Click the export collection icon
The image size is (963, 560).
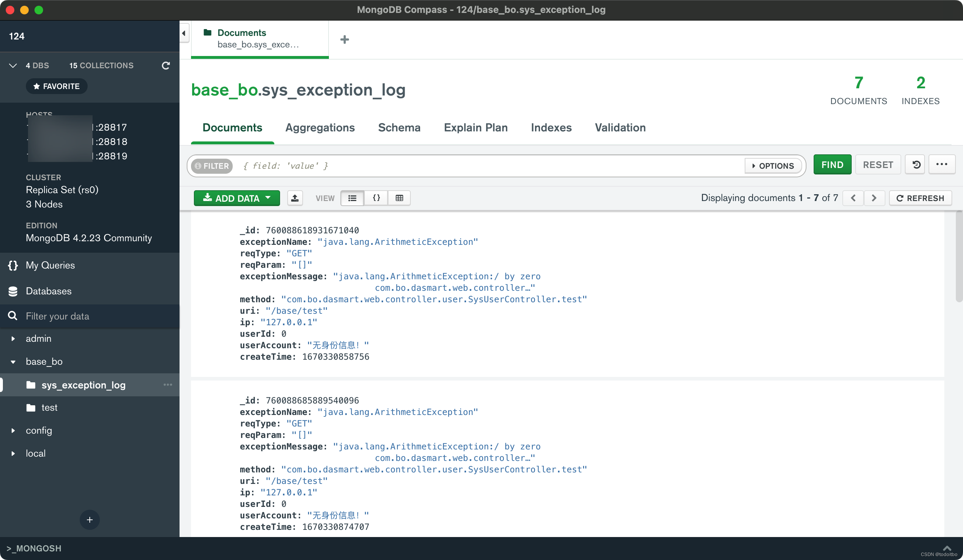click(x=295, y=198)
